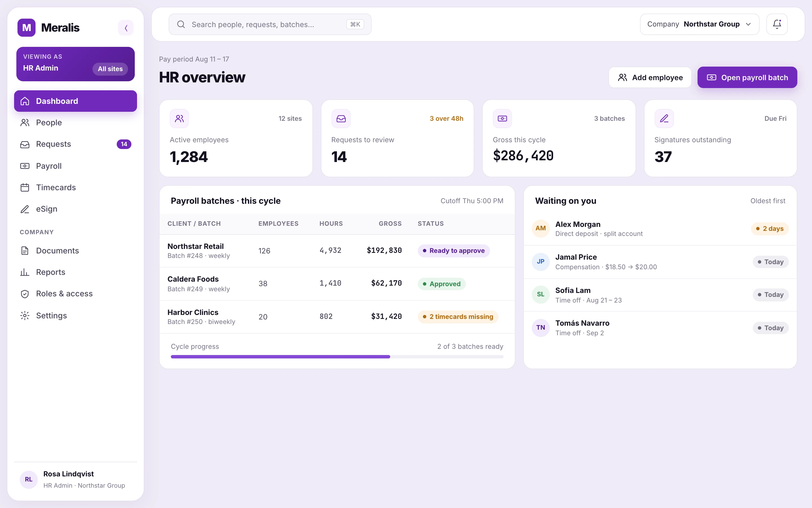The height and width of the screenshot is (508, 812).
Task: Click the Ready to approve status badge
Action: tap(454, 251)
